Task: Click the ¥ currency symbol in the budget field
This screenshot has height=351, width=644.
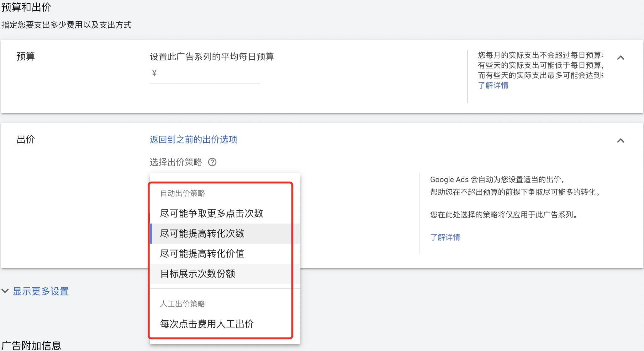Action: point(154,73)
